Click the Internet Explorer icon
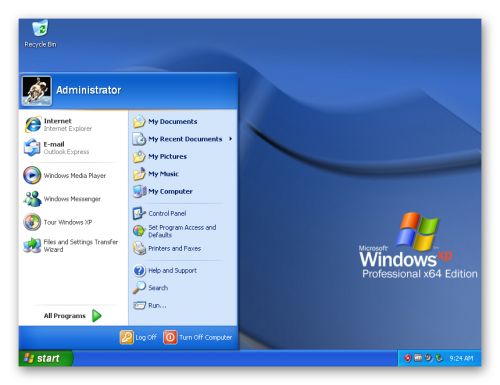 pos(32,125)
